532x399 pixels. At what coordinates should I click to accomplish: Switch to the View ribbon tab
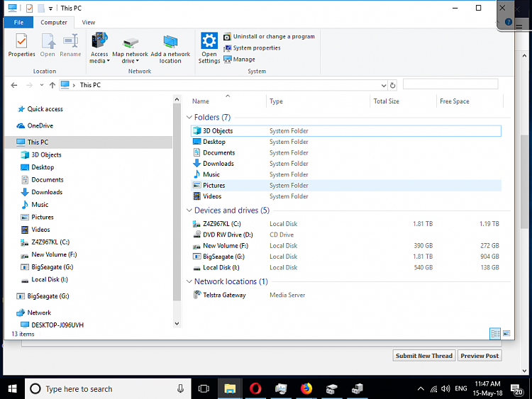pos(89,23)
